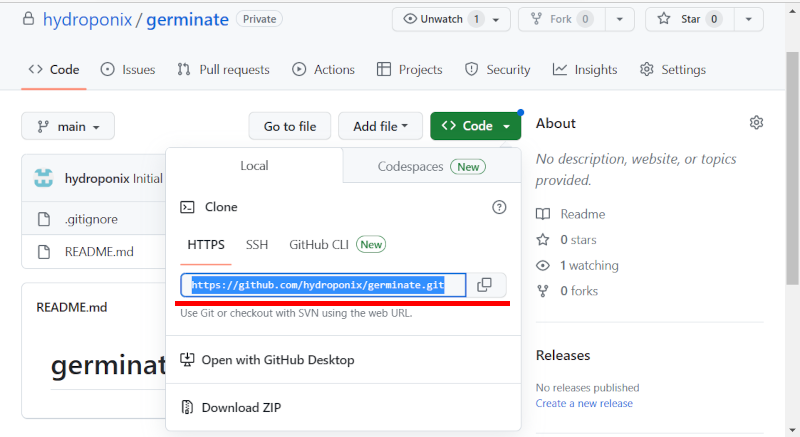Open the Projects tab
The height and width of the screenshot is (437, 800).
tap(409, 69)
